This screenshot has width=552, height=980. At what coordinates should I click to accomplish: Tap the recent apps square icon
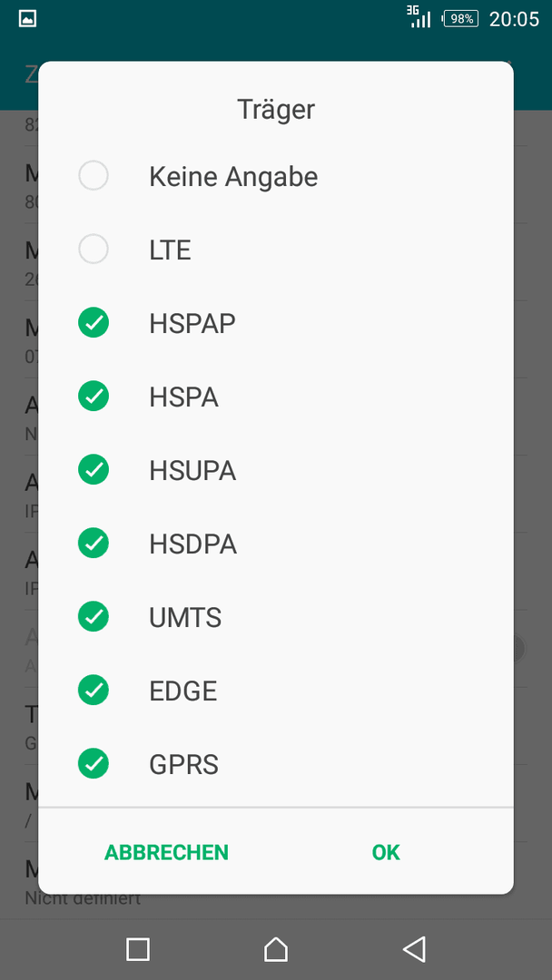click(137, 949)
